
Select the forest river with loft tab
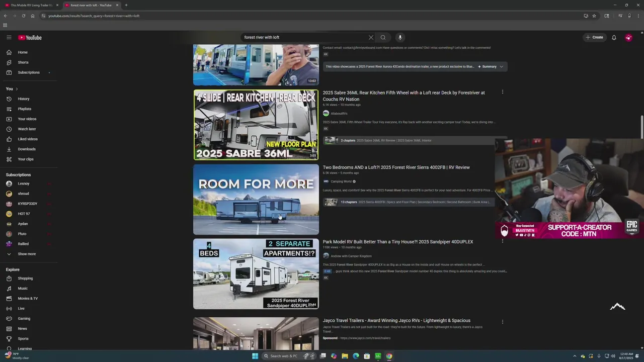point(91,5)
